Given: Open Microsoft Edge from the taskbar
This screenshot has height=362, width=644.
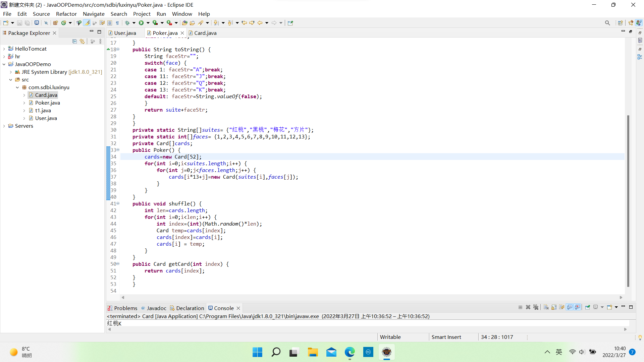Looking at the screenshot, I should [350, 352].
